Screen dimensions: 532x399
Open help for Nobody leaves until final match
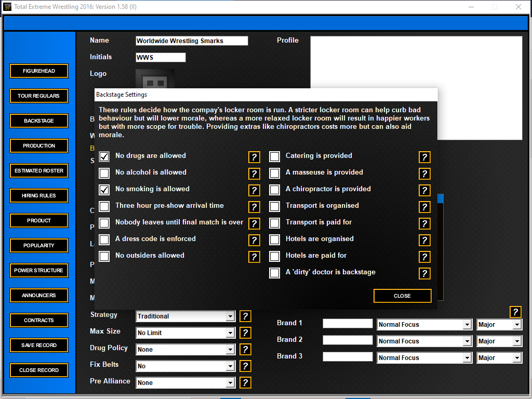254,223
